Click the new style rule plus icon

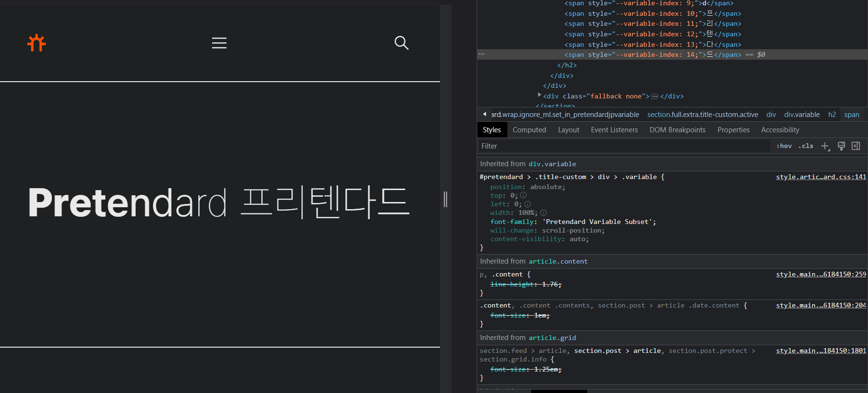[x=825, y=146]
